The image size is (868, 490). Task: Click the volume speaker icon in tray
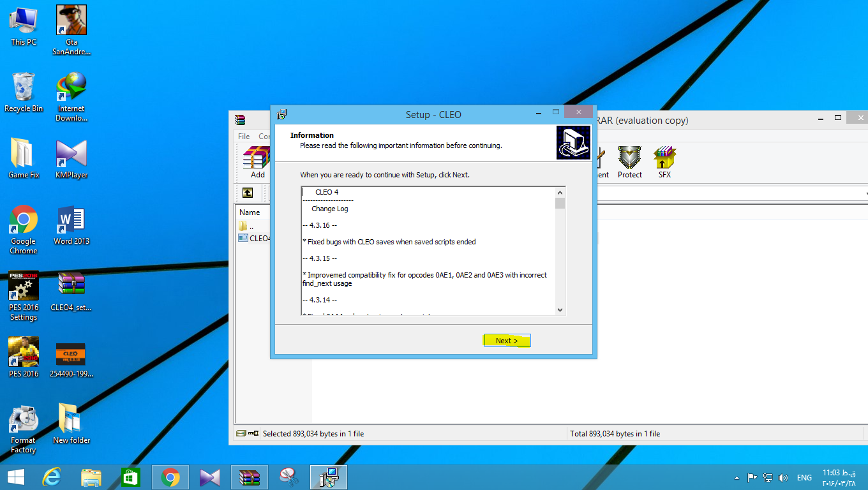(783, 477)
